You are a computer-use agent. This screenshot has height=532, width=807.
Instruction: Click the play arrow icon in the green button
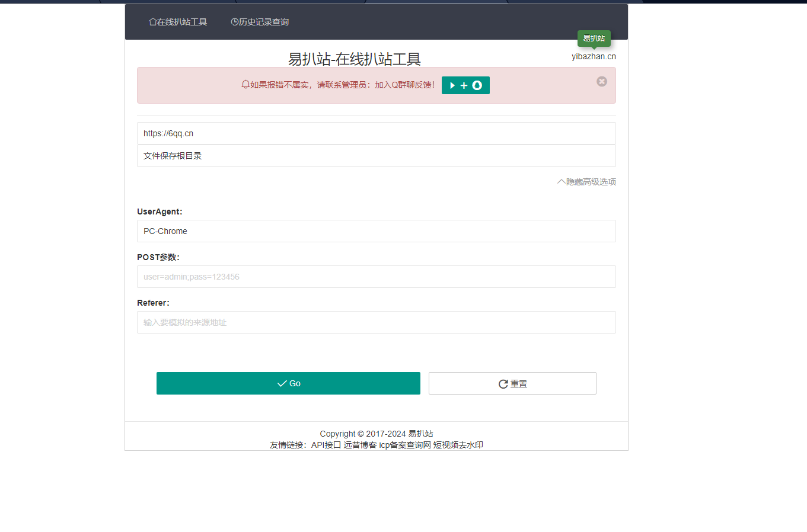452,85
